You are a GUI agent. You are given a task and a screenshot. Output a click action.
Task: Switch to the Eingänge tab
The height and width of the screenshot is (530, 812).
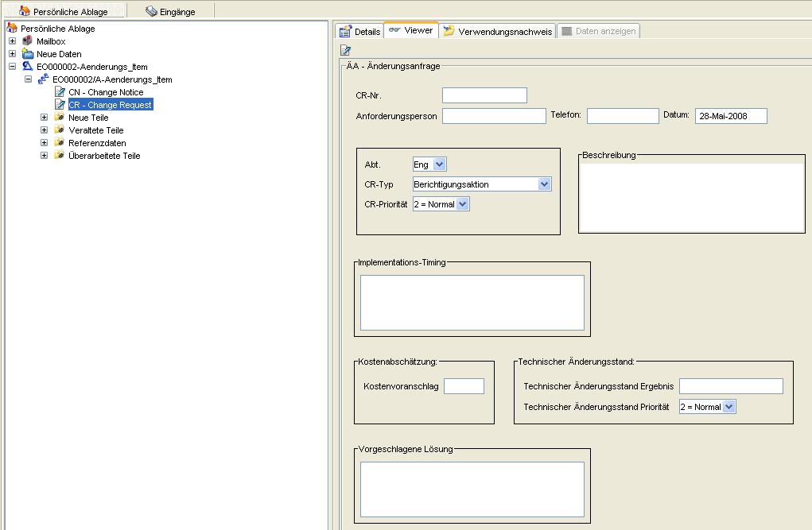click(171, 11)
